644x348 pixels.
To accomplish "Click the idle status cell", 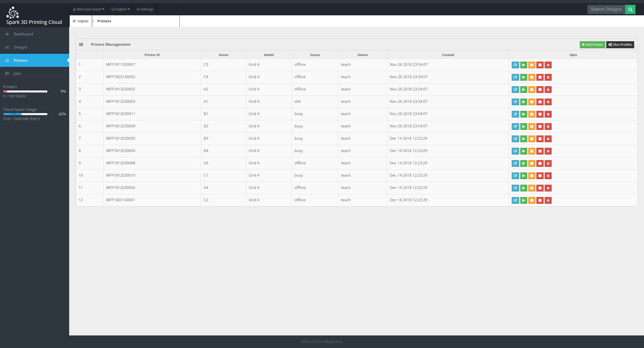I will tap(315, 102).
